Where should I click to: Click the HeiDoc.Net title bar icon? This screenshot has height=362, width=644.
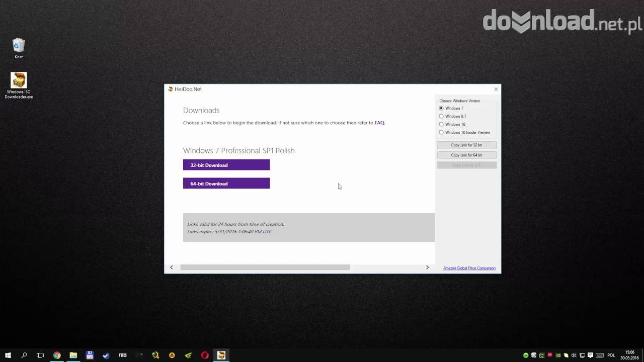171,89
